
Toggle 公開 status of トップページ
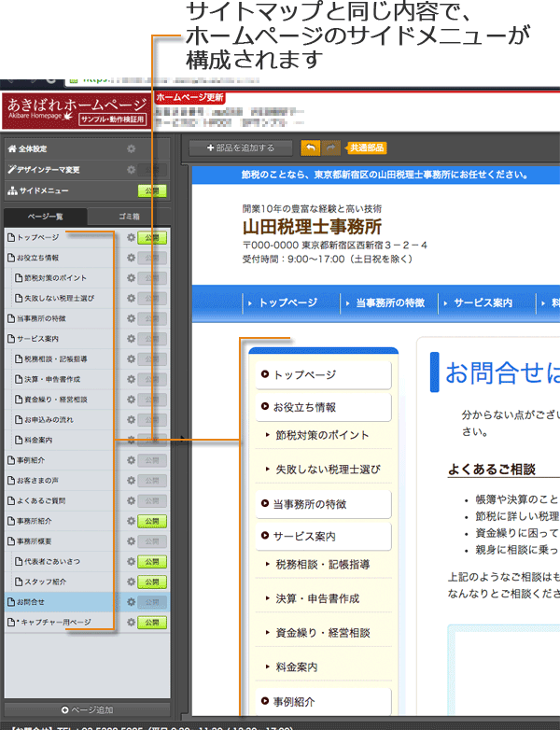(152, 238)
